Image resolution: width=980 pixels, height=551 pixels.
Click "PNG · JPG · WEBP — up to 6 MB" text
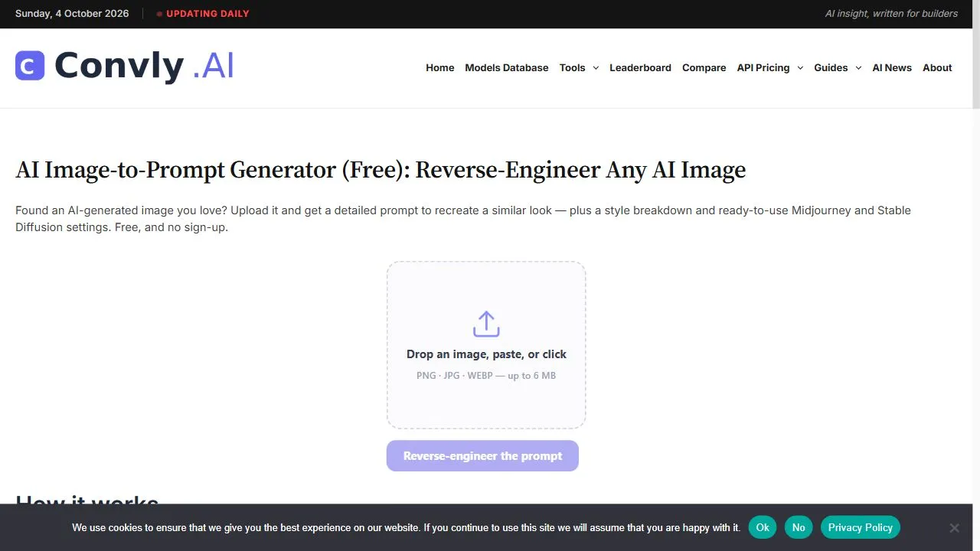(486, 376)
